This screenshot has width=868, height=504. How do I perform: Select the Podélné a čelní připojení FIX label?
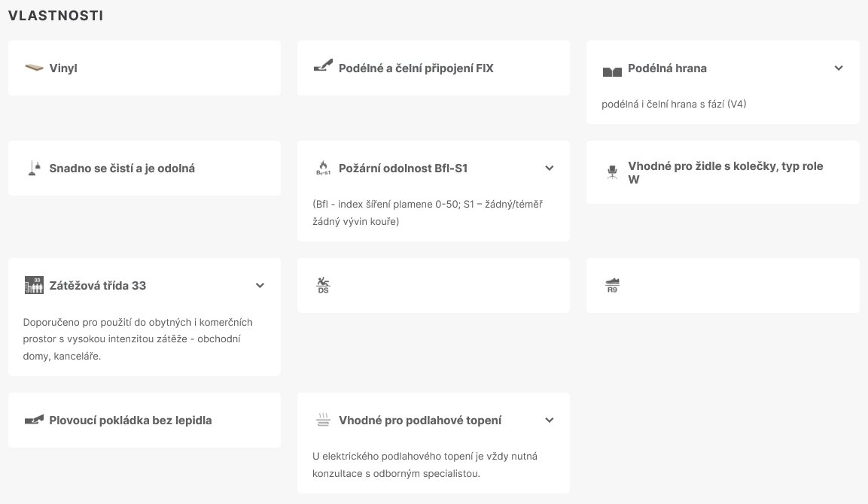point(416,68)
